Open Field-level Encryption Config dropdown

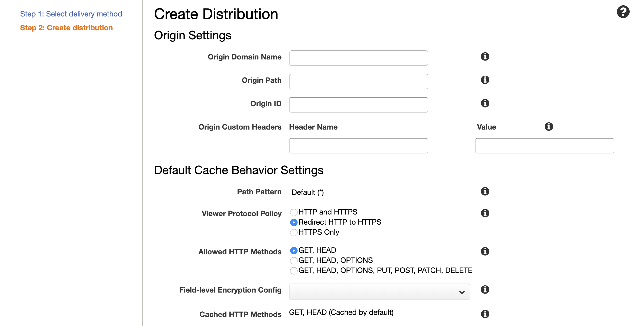click(x=379, y=292)
